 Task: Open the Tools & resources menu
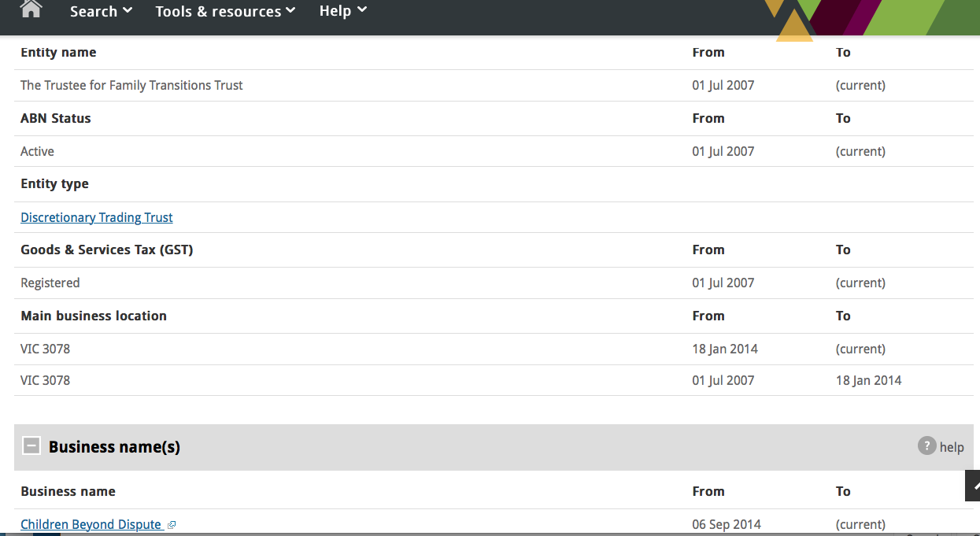point(218,11)
